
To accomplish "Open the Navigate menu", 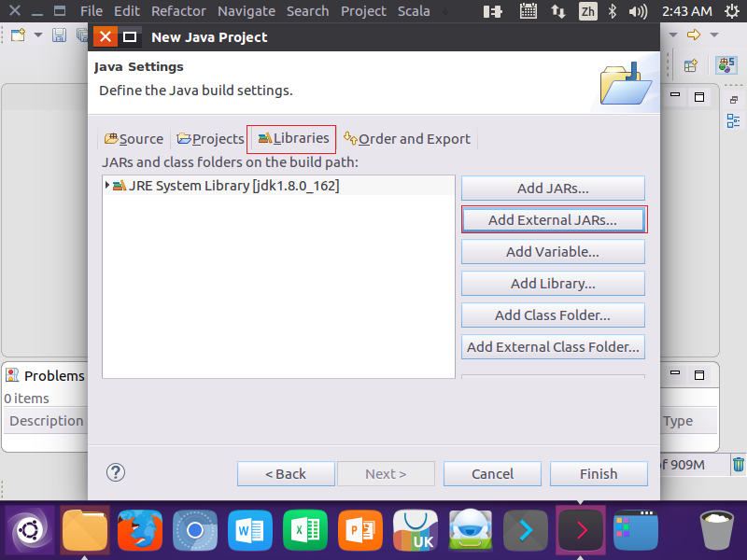I will click(x=247, y=11).
